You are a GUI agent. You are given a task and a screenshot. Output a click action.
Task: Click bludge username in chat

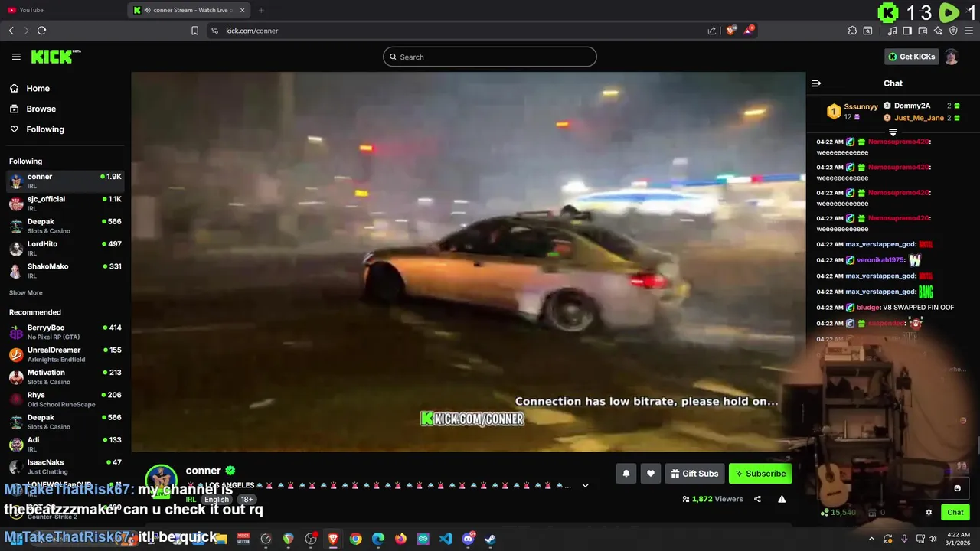(868, 308)
